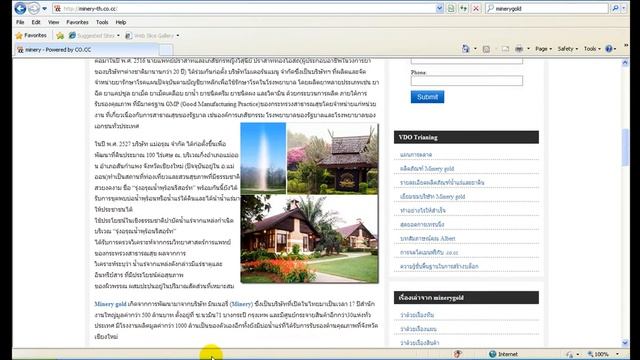Open the Safety command menu

pos(567,49)
